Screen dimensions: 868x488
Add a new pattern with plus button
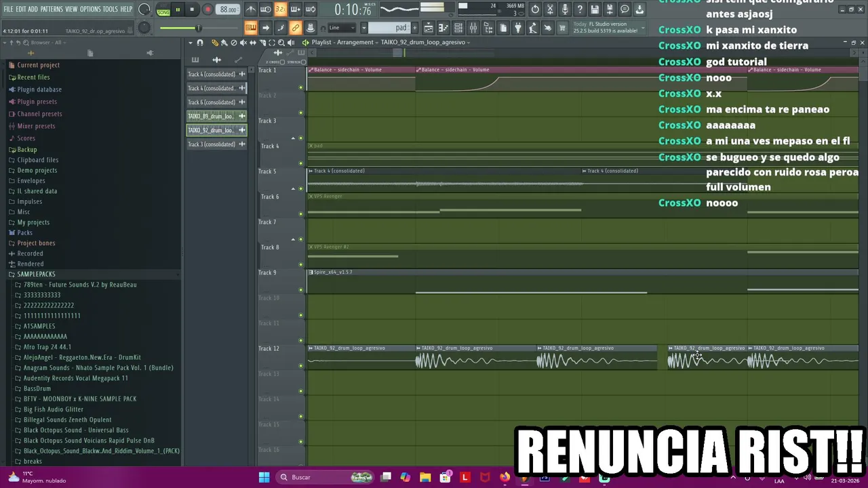pyautogui.click(x=414, y=28)
